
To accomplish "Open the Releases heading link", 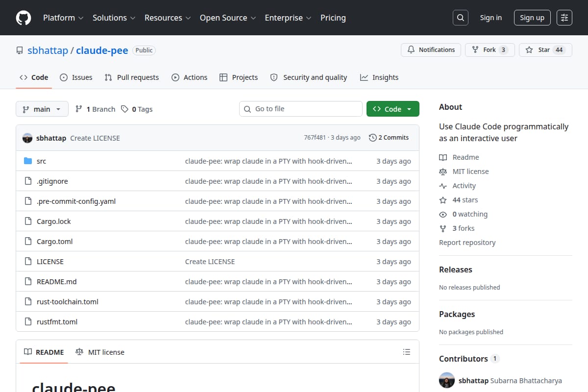I will point(456,269).
